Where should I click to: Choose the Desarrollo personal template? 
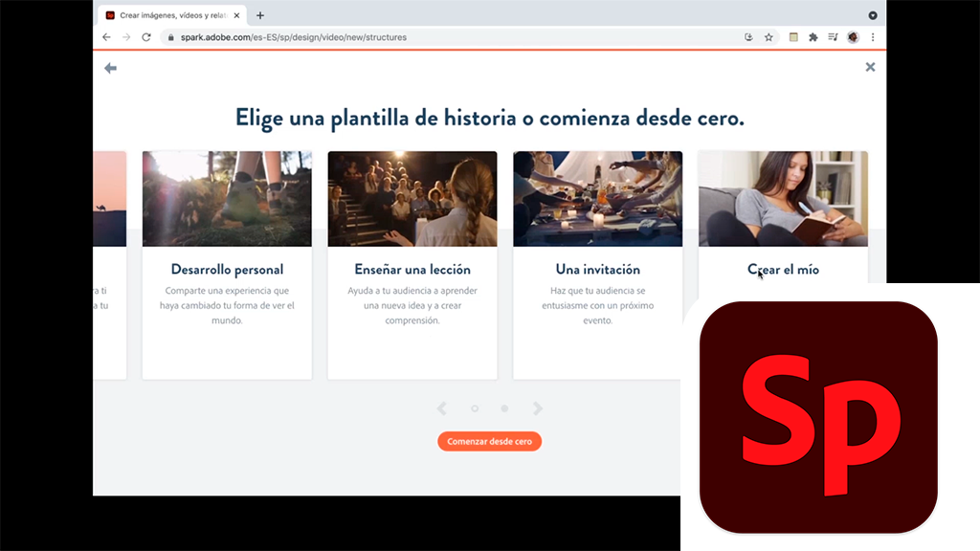227,270
